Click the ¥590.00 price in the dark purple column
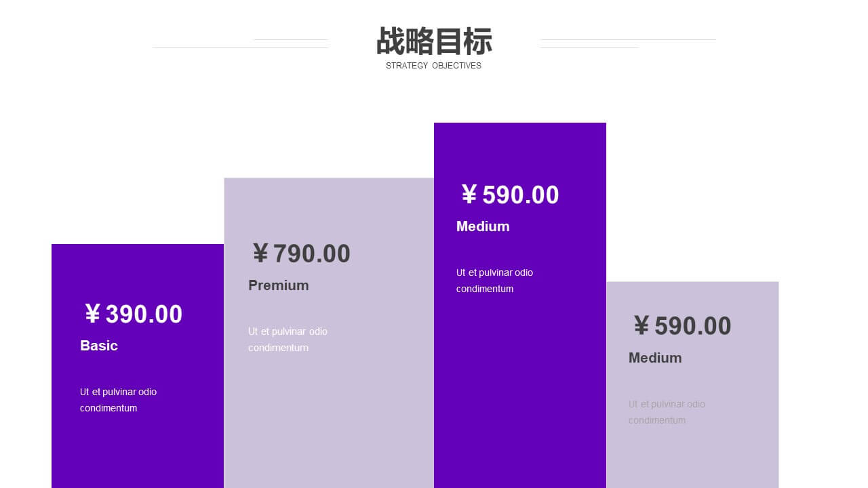The width and height of the screenshot is (868, 488). coord(510,195)
